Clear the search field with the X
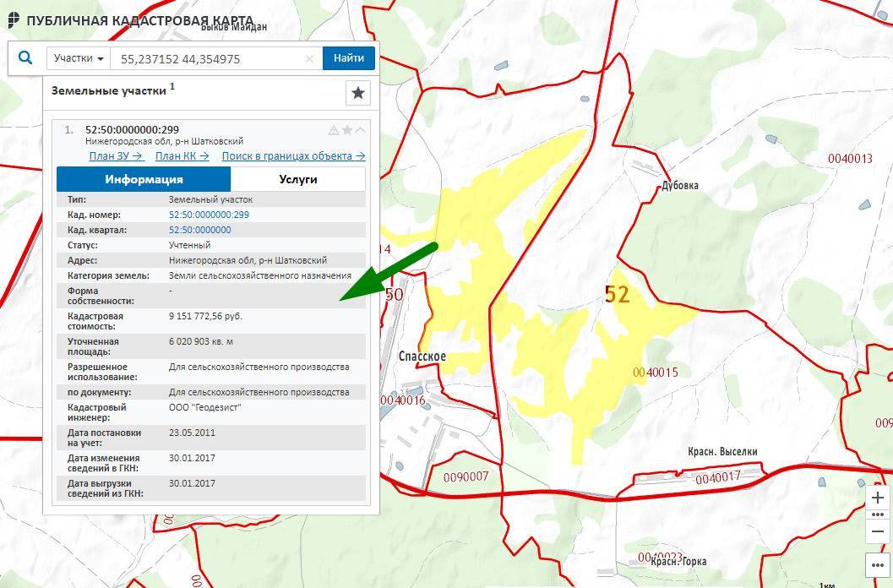The height and width of the screenshot is (588, 893). pyautogui.click(x=309, y=58)
